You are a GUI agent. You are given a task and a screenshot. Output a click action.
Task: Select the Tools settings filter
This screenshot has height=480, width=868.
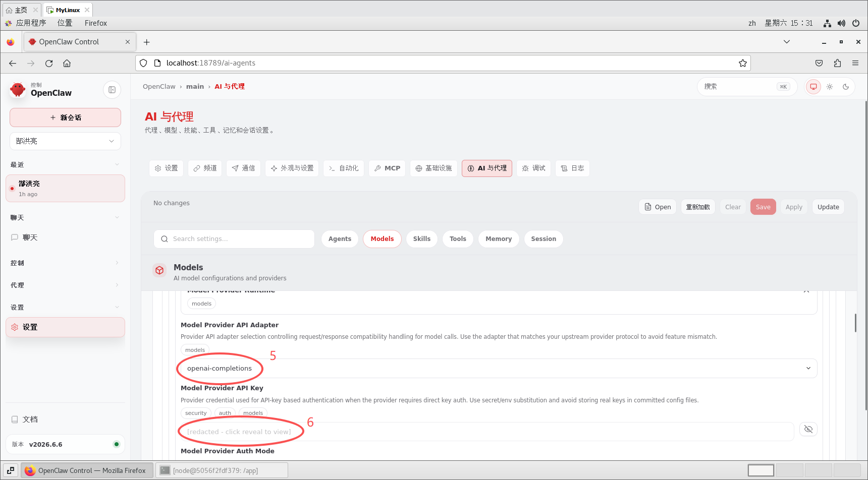coord(458,239)
